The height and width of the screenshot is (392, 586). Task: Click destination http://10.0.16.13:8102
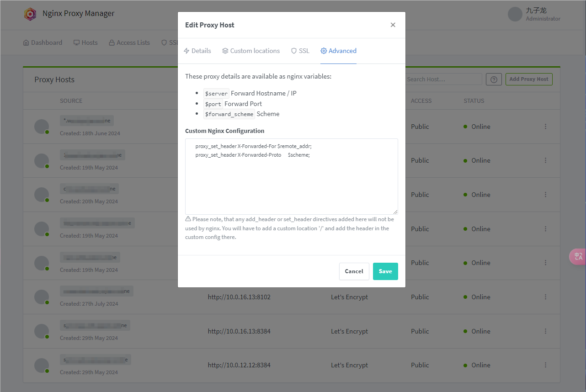coord(239,297)
